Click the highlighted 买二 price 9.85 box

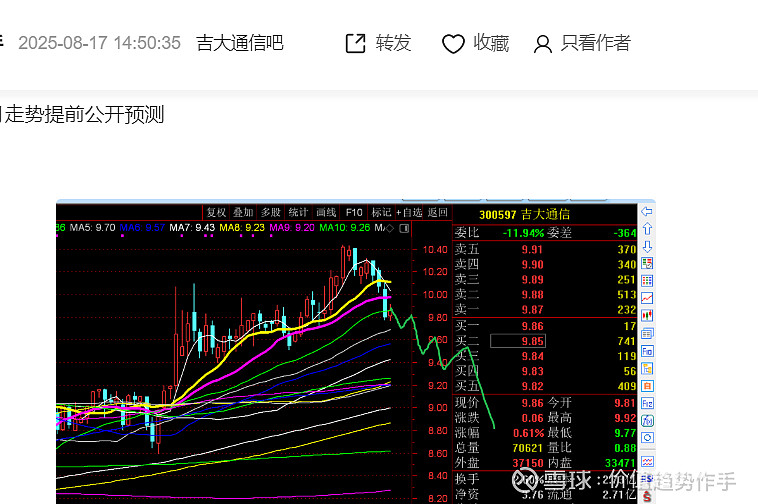518,341
